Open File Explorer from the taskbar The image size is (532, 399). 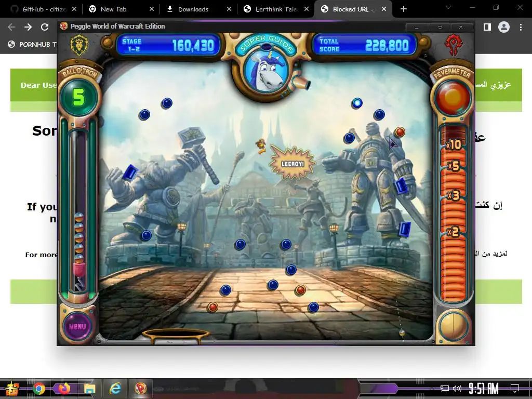click(x=89, y=389)
